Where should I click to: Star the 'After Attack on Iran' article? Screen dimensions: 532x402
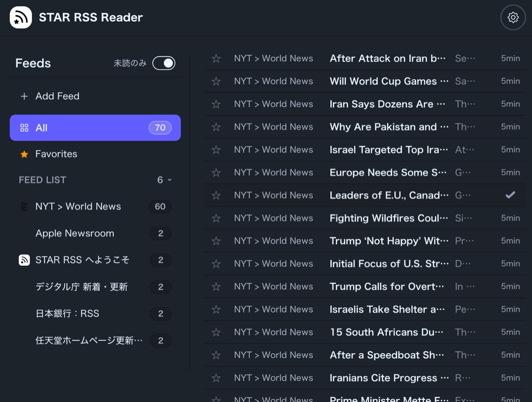(216, 59)
